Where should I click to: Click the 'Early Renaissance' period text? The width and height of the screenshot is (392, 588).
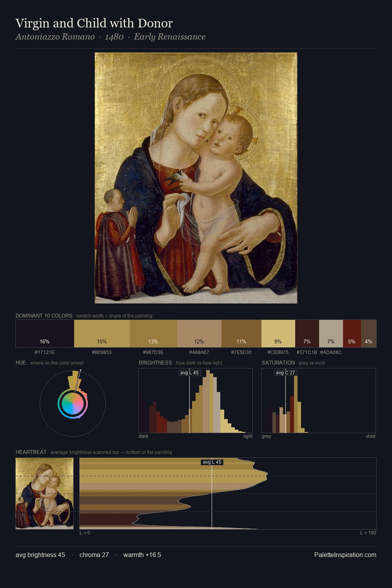[170, 37]
